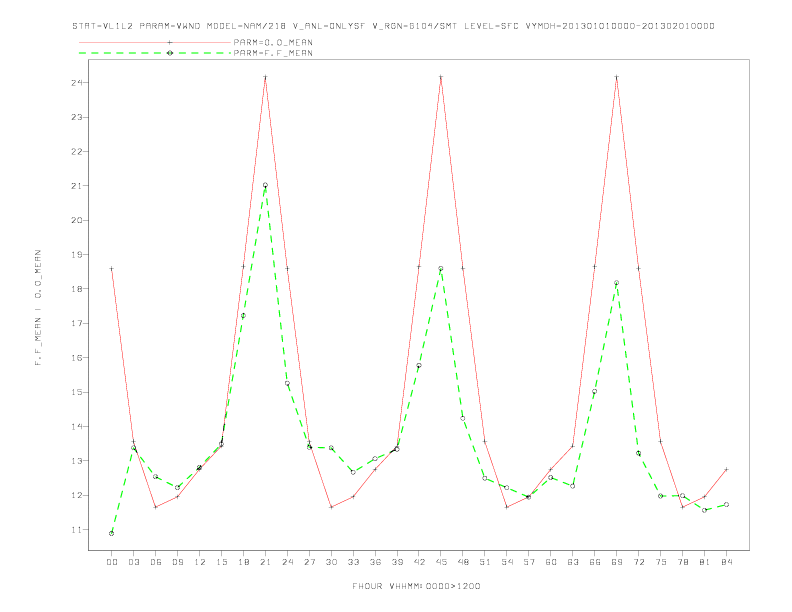The image size is (792, 612).
Task: Click y-axis tick label 11
Action: pos(76,530)
